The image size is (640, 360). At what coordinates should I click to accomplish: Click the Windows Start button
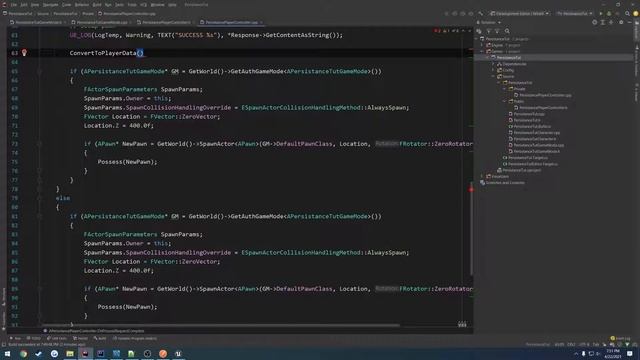click(x=7, y=353)
